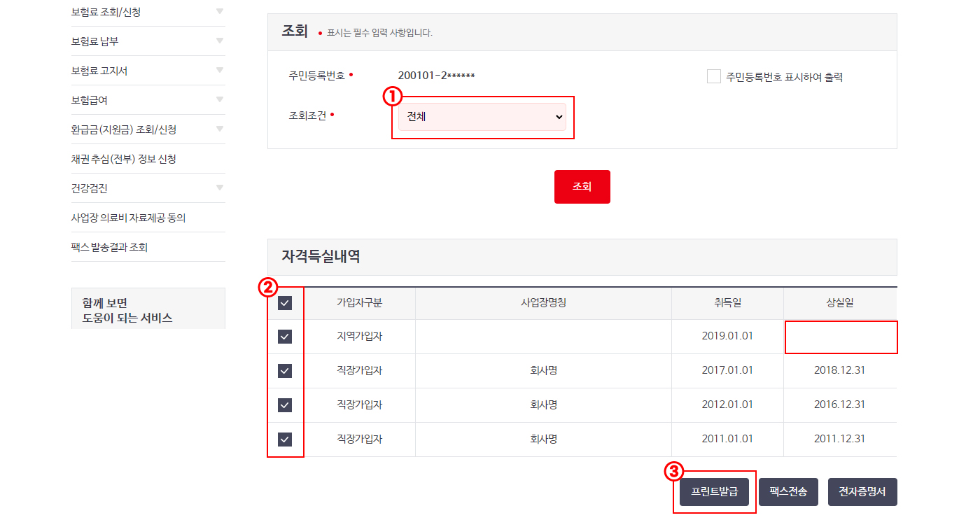Click the red 조회 search button

pos(582,186)
